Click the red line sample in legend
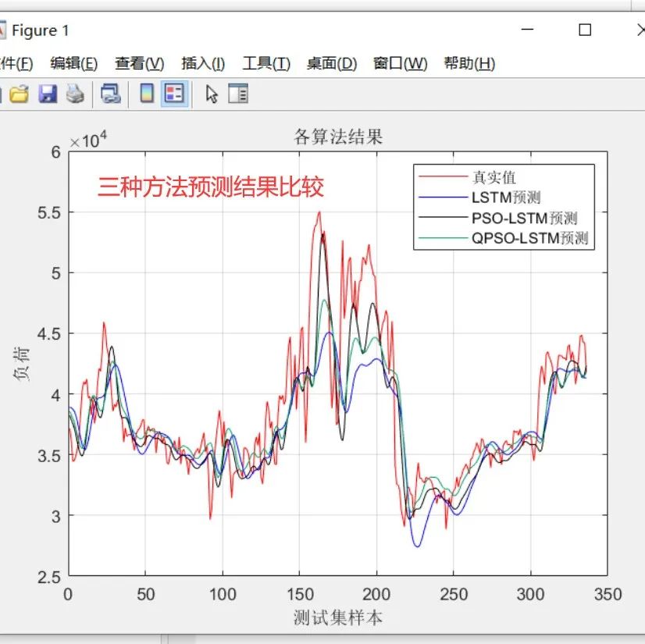The height and width of the screenshot is (644, 645). [443, 177]
